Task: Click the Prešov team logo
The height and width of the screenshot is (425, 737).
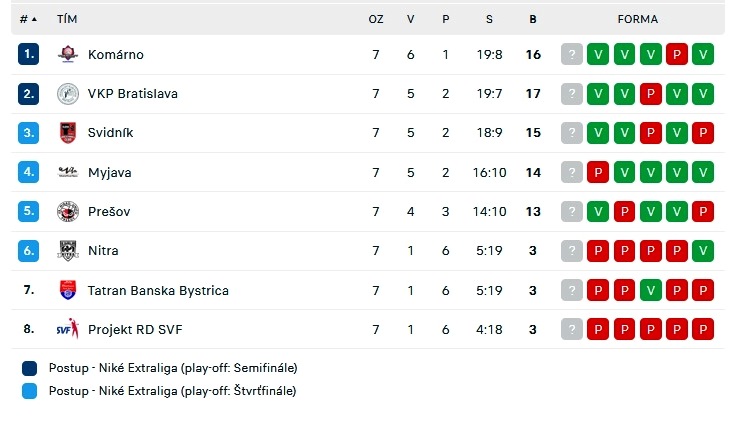Action: pyautogui.click(x=68, y=211)
